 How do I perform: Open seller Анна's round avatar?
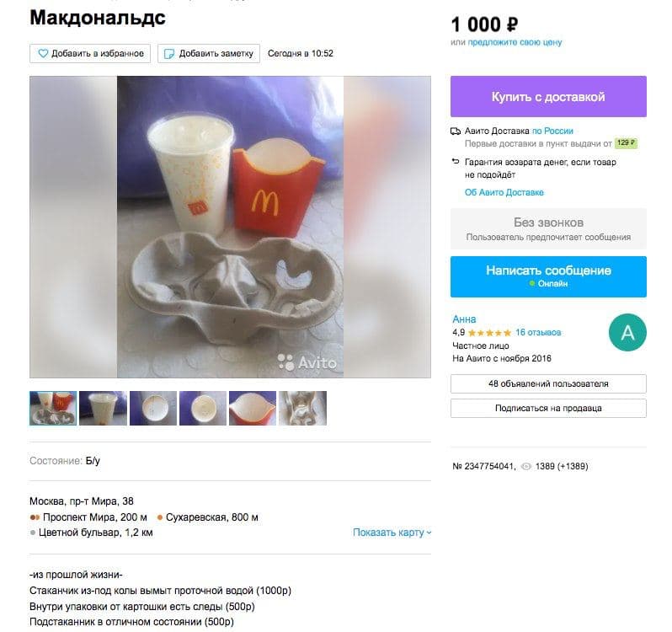coord(627,332)
